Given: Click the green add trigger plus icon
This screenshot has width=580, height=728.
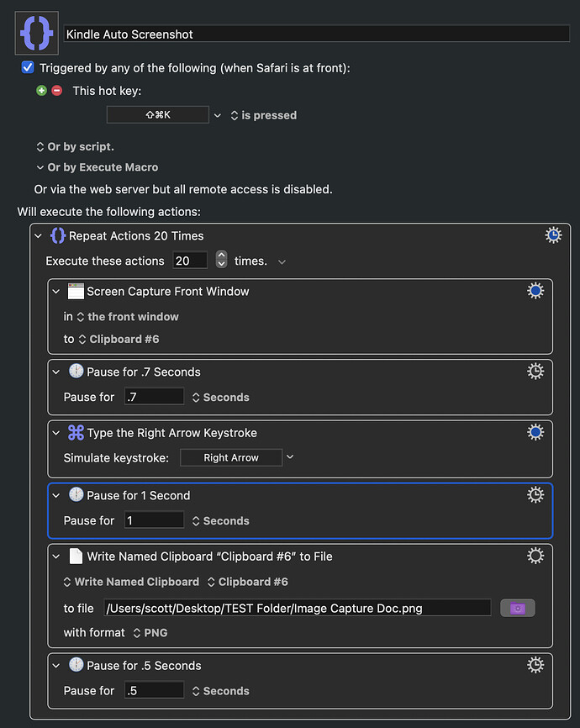Looking at the screenshot, I should 41,90.
